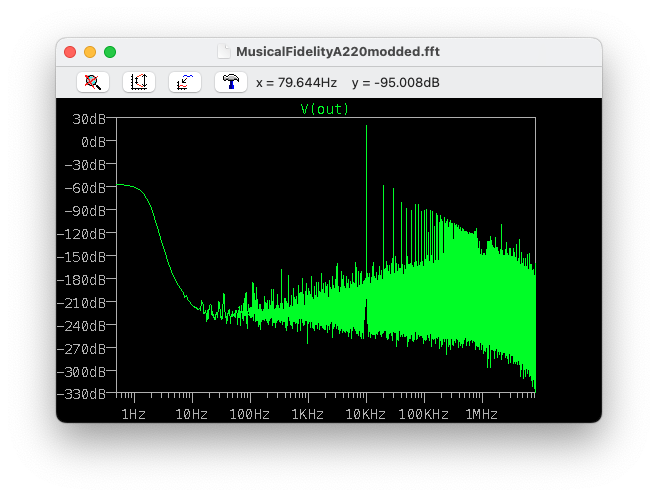Maximize the window with green button
Image resolution: width=658 pixels, height=497 pixels.
click(110, 52)
